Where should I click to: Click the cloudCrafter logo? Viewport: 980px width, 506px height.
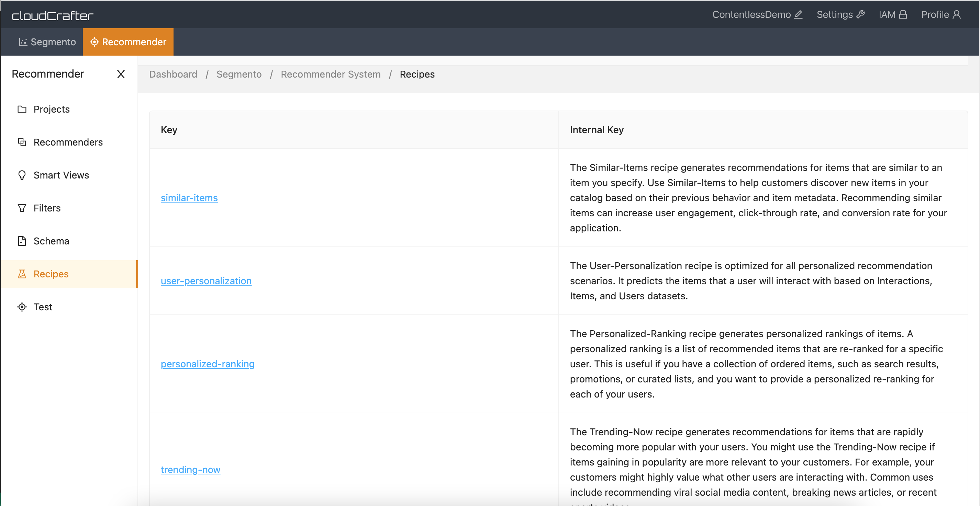tap(53, 15)
